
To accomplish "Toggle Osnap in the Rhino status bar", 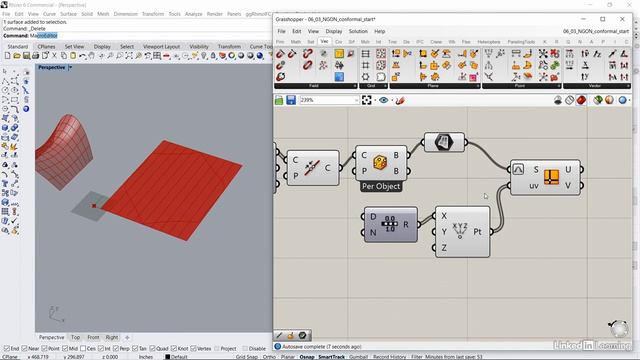I will pyautogui.click(x=307, y=357).
